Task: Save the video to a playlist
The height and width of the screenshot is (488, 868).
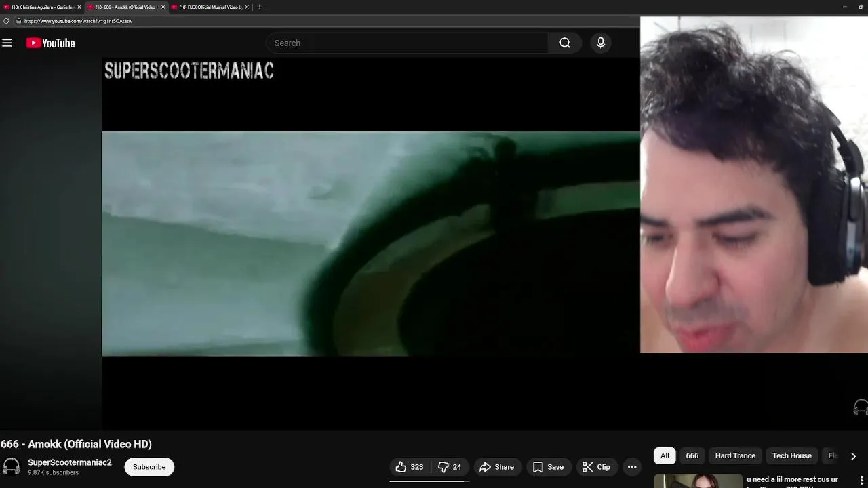Action: pos(548,467)
